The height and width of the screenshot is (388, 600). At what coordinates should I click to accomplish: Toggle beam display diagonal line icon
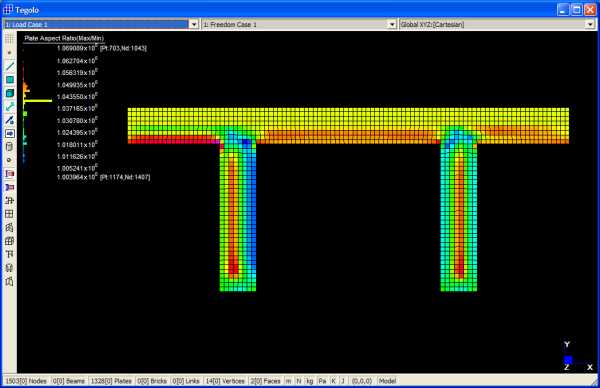[10, 66]
